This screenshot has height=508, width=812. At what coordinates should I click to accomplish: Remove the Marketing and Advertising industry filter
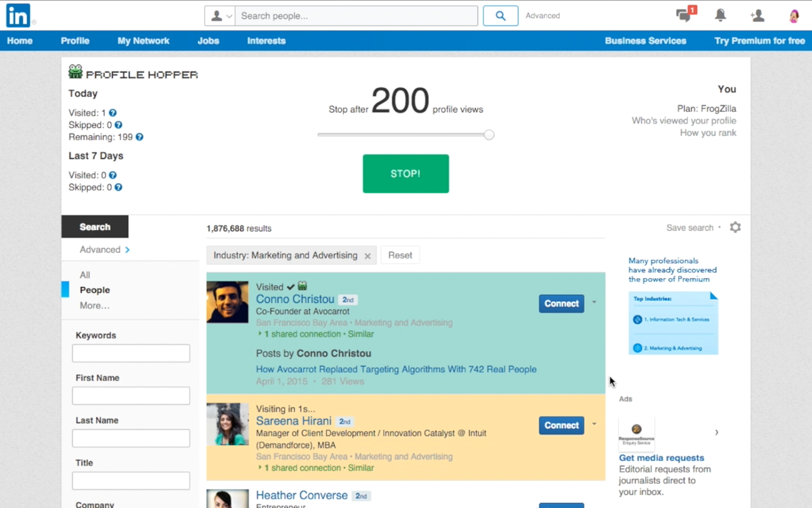[x=367, y=256]
